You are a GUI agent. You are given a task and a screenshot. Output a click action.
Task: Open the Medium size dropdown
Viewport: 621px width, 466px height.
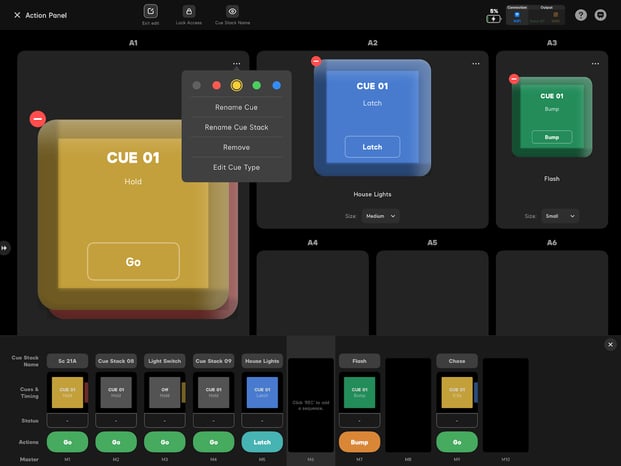pyautogui.click(x=380, y=216)
